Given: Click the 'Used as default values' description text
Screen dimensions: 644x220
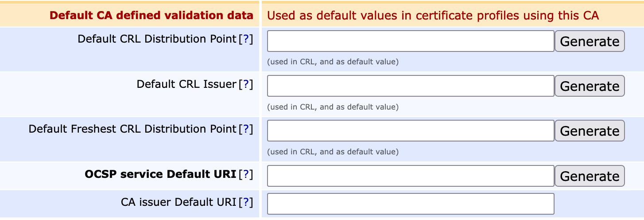Looking at the screenshot, I should click(x=433, y=16).
